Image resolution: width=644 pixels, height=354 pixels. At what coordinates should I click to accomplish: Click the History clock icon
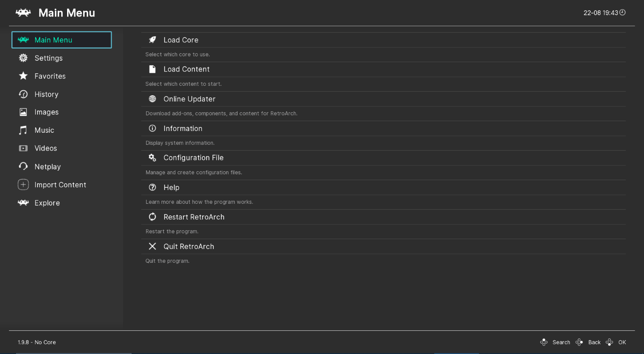[x=23, y=94]
